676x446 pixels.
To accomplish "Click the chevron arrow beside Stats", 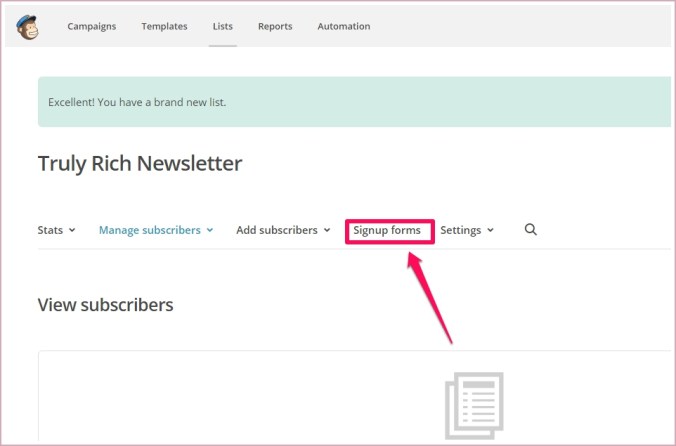I will pos(73,231).
